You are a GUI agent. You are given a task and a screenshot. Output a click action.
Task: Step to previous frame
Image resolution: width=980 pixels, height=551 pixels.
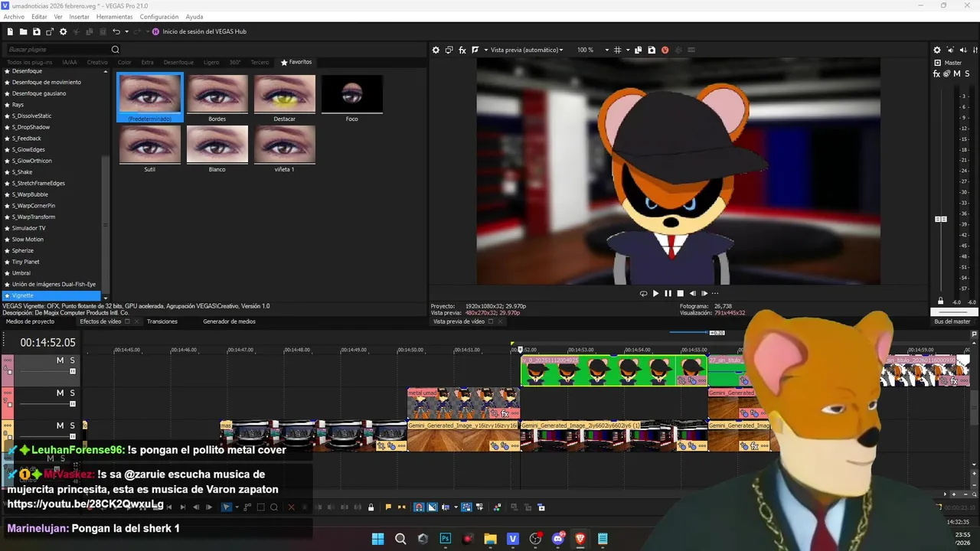[x=693, y=293]
